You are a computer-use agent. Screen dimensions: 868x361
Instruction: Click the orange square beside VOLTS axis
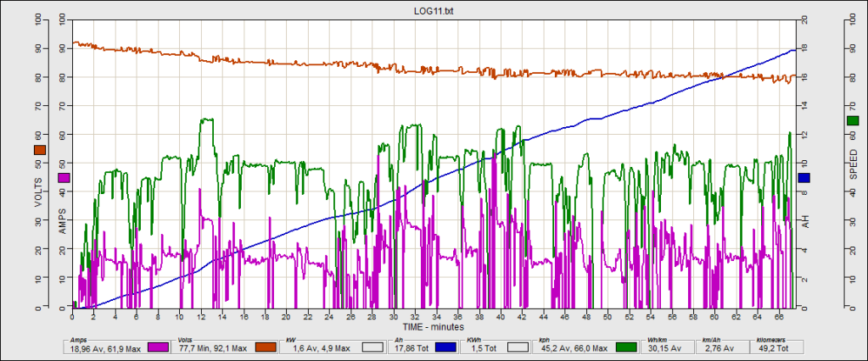(40, 150)
